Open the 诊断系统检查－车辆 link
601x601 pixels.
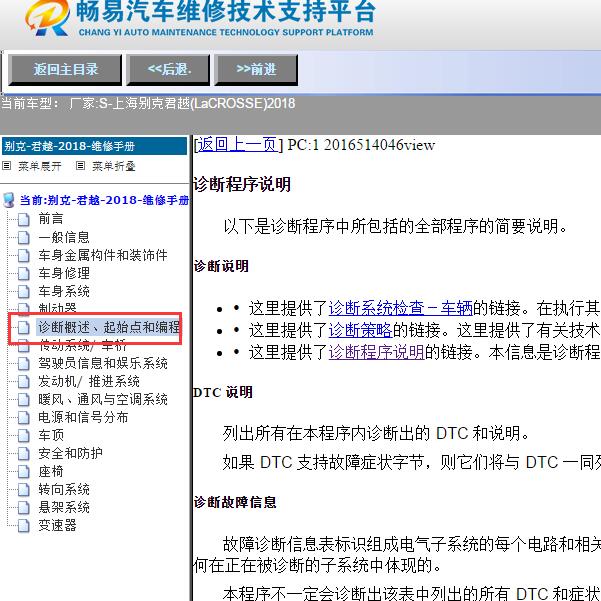pyautogui.click(x=401, y=308)
